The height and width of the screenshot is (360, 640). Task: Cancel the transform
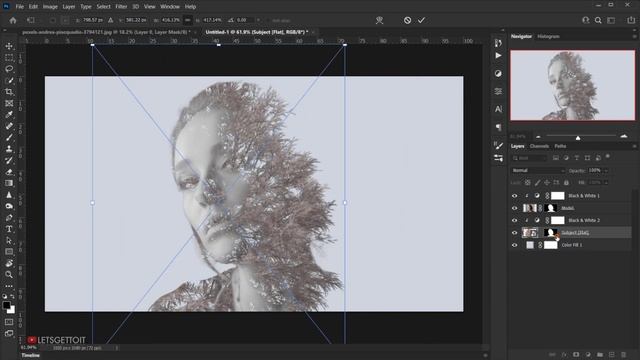[x=407, y=20]
